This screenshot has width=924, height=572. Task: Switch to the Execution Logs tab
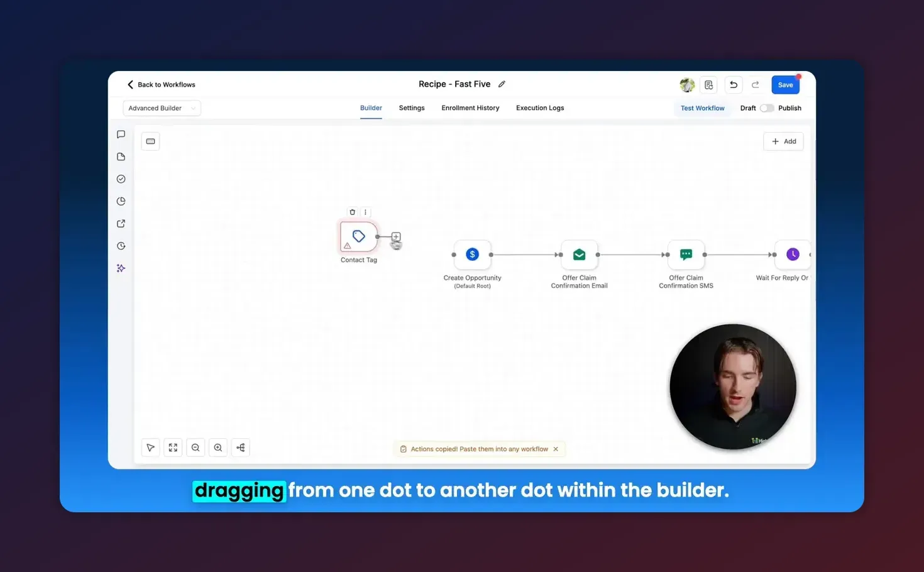539,107
